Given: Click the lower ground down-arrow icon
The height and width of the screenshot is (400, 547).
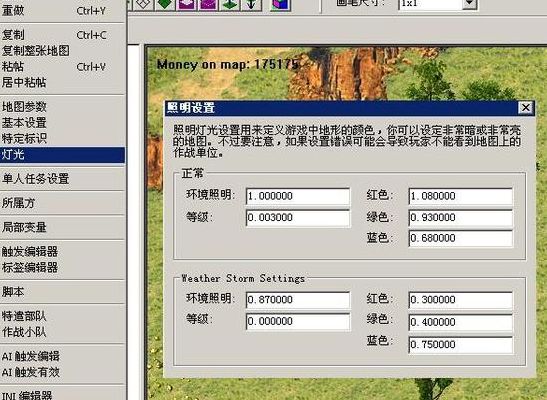Looking at the screenshot, I should click(252, 5).
